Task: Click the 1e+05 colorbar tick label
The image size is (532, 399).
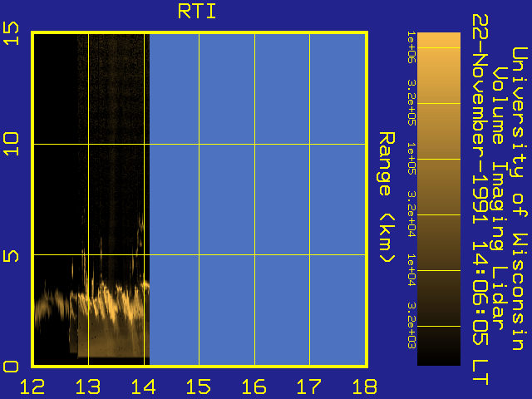Action: tap(411, 159)
